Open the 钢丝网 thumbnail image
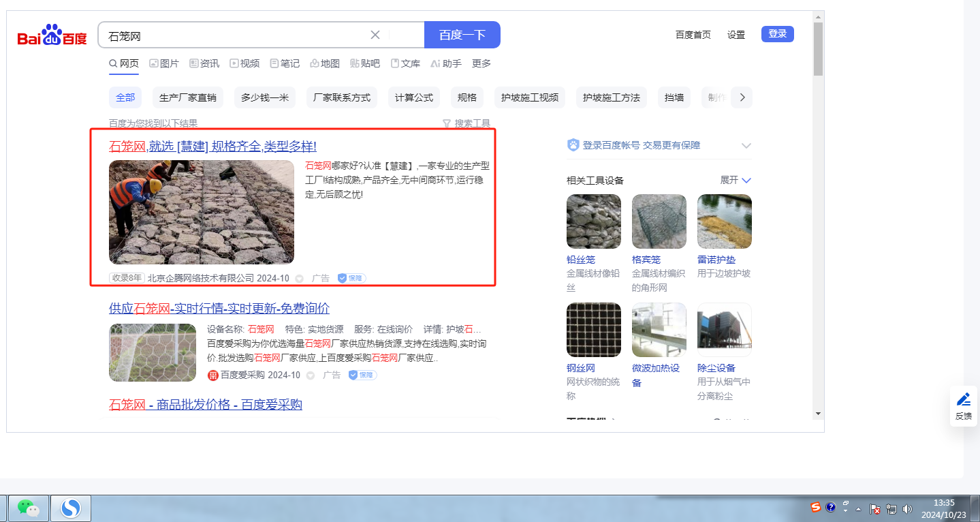This screenshot has width=980, height=522. coord(594,330)
